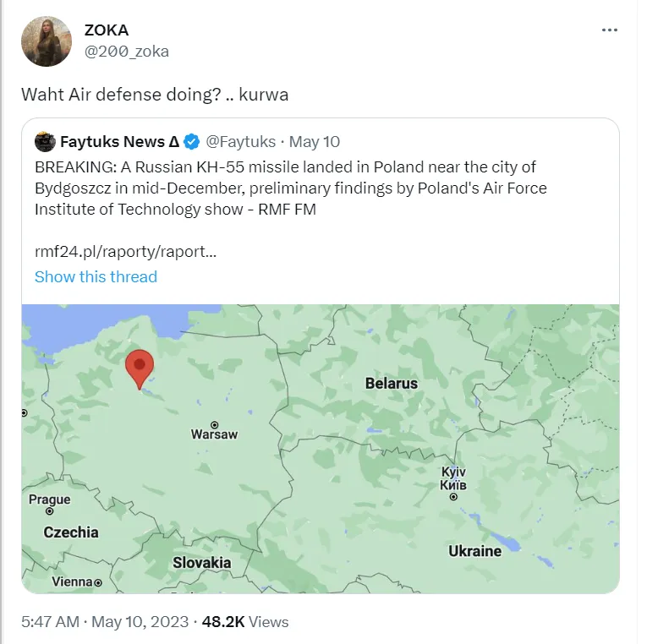The width and height of the screenshot is (647, 644).
Task: Click the May 10 quoted tweet date
Action: tap(315, 141)
